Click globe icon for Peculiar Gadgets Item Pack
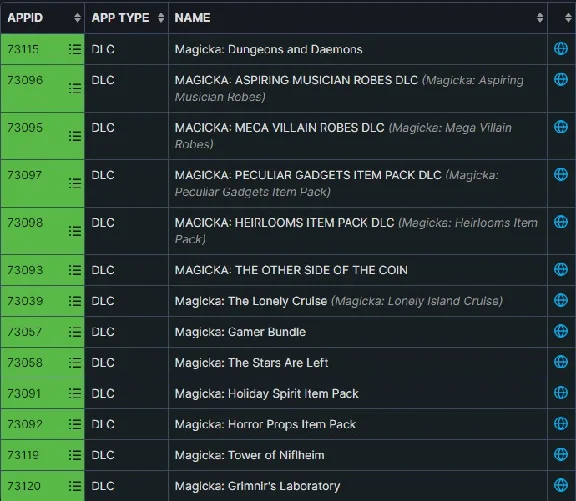Image resolution: width=576 pixels, height=501 pixels. 561,174
